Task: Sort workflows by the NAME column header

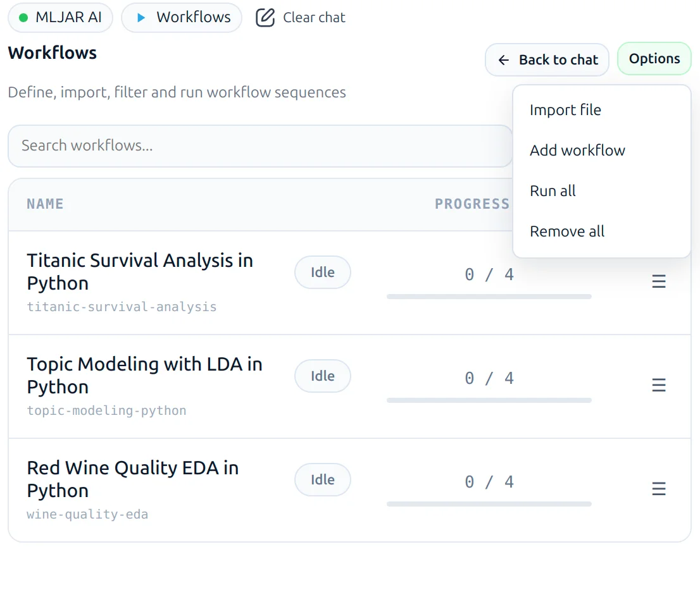Action: pos(44,204)
